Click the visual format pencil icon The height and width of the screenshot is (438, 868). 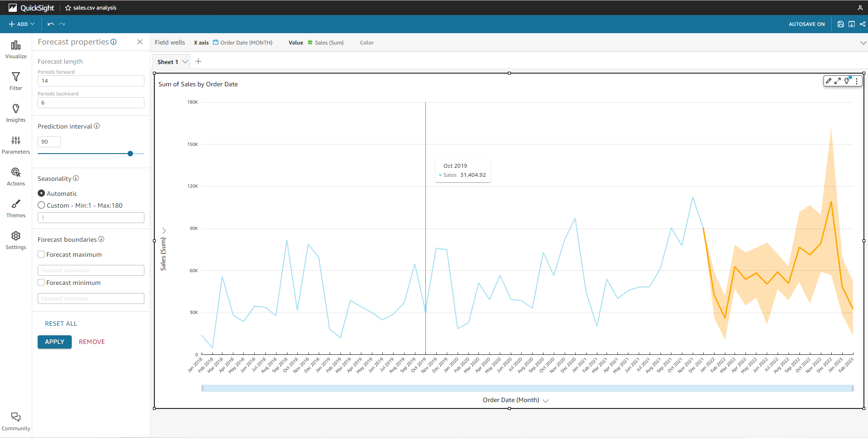tap(829, 81)
